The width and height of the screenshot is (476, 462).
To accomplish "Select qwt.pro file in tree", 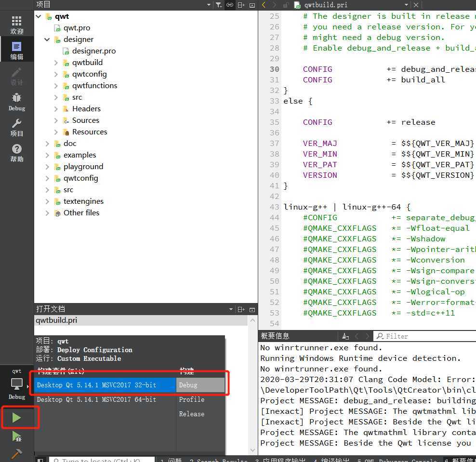I will (77, 28).
